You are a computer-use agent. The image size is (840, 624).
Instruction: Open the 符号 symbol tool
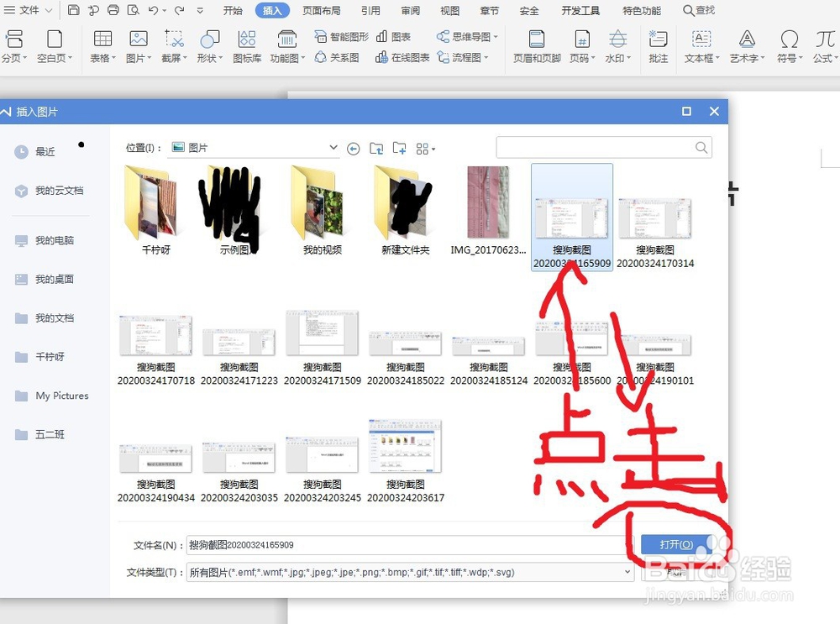(x=790, y=46)
